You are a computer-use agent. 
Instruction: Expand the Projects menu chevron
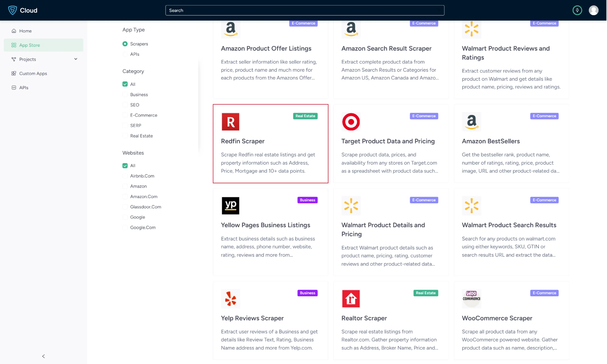(76, 59)
